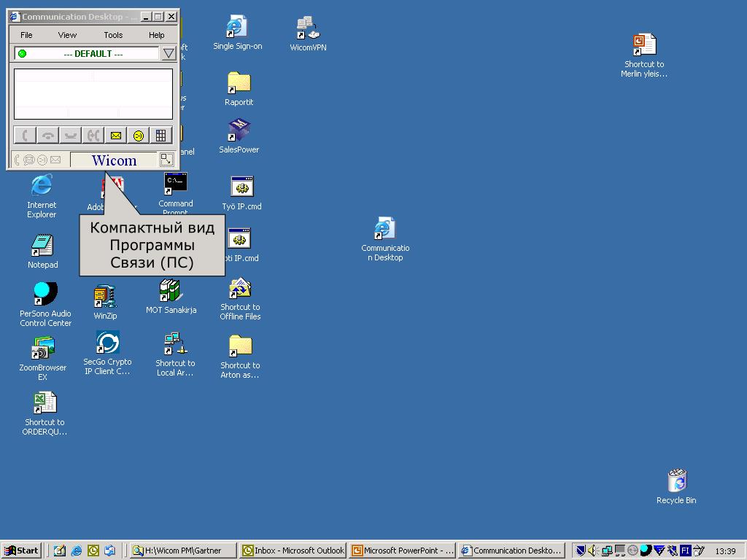The height and width of the screenshot is (560, 747).
Task: Select the Shortcut to Merlin yleis... icon
Action: 643,55
